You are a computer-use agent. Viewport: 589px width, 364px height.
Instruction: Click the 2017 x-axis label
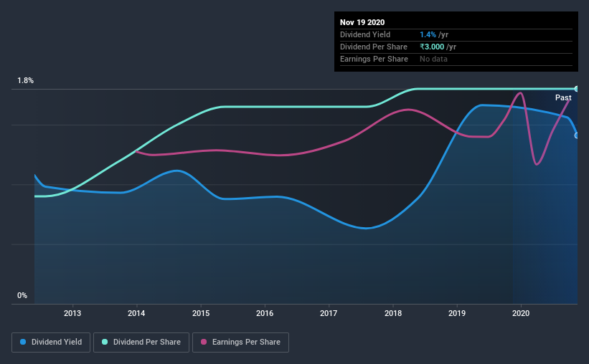(x=329, y=313)
